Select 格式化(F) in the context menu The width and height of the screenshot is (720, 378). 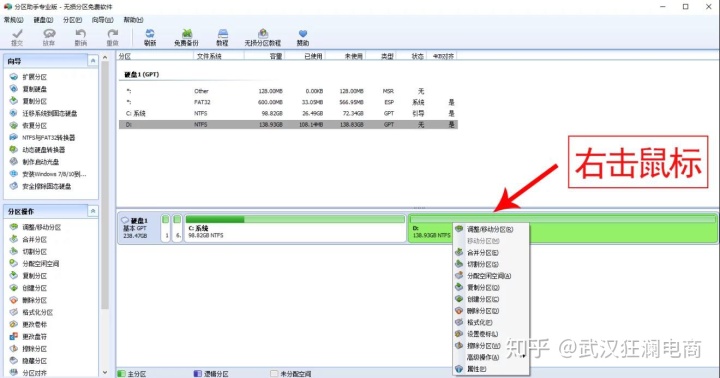[x=491, y=322]
